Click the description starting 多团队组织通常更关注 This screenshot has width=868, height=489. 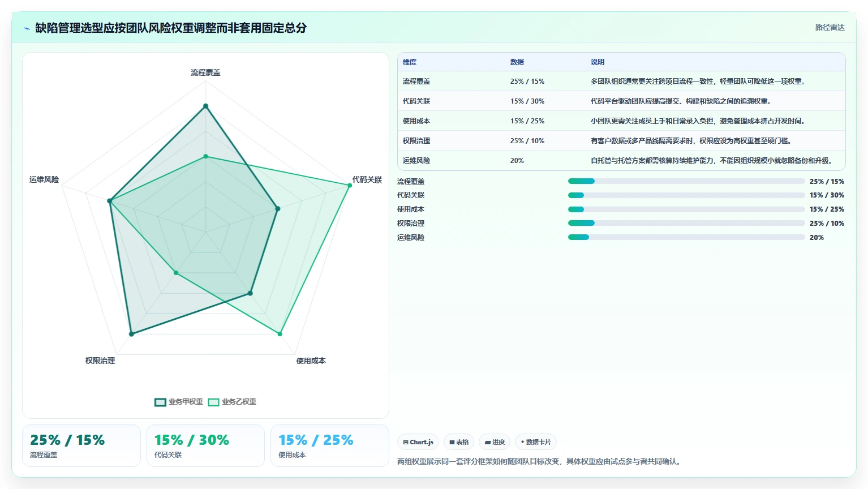click(698, 81)
